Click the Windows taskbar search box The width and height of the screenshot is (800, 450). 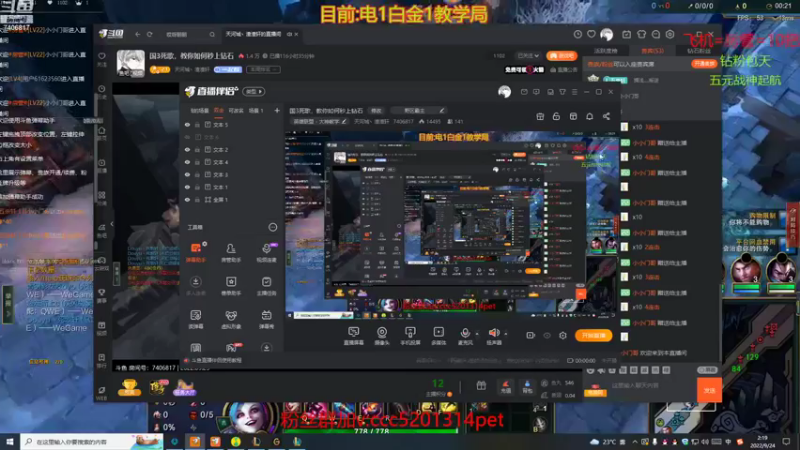[92, 441]
